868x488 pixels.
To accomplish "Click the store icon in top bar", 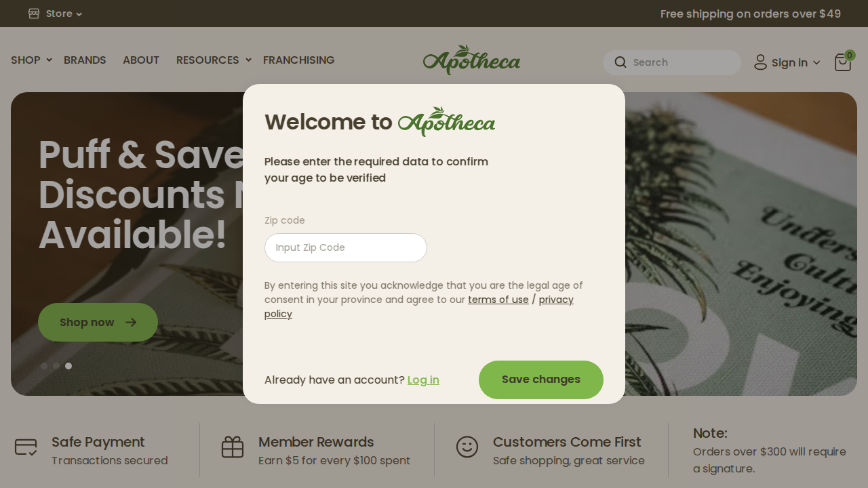I will (34, 14).
